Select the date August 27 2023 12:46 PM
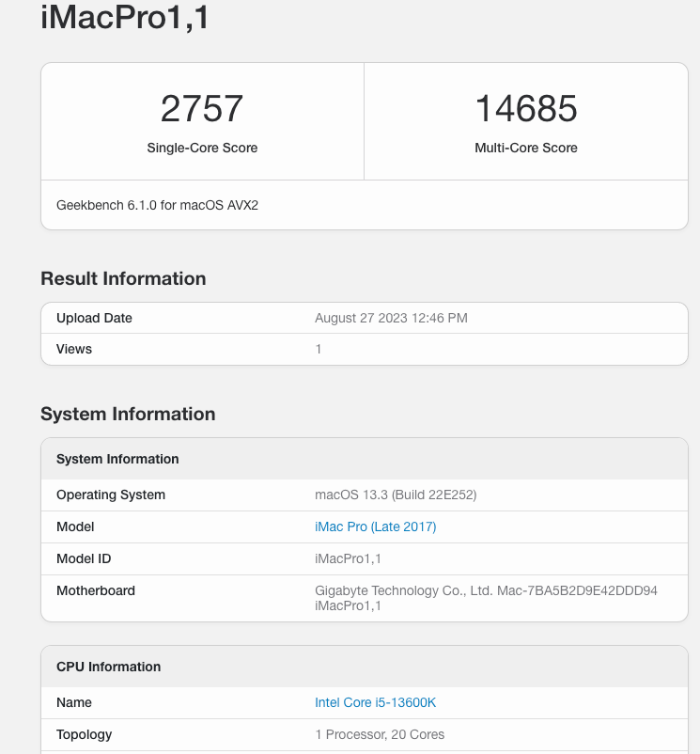The image size is (700, 754). [x=391, y=318]
